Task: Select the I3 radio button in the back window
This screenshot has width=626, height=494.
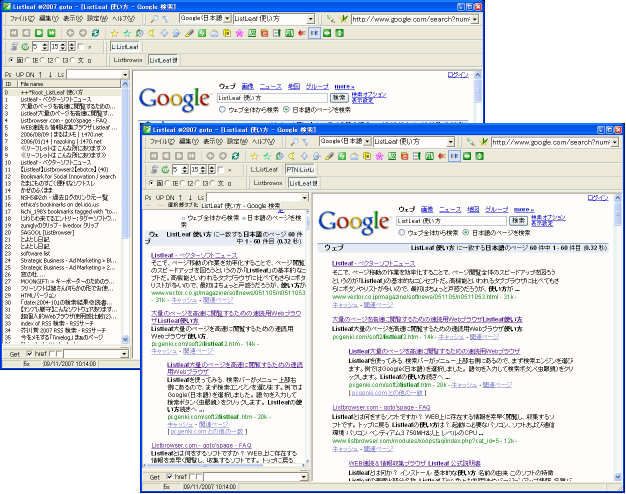Action: [x=57, y=60]
